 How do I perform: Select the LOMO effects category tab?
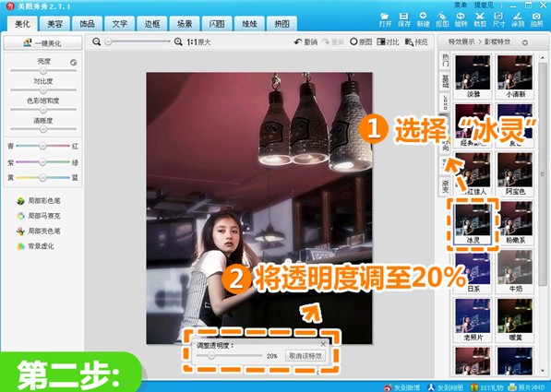click(x=445, y=101)
